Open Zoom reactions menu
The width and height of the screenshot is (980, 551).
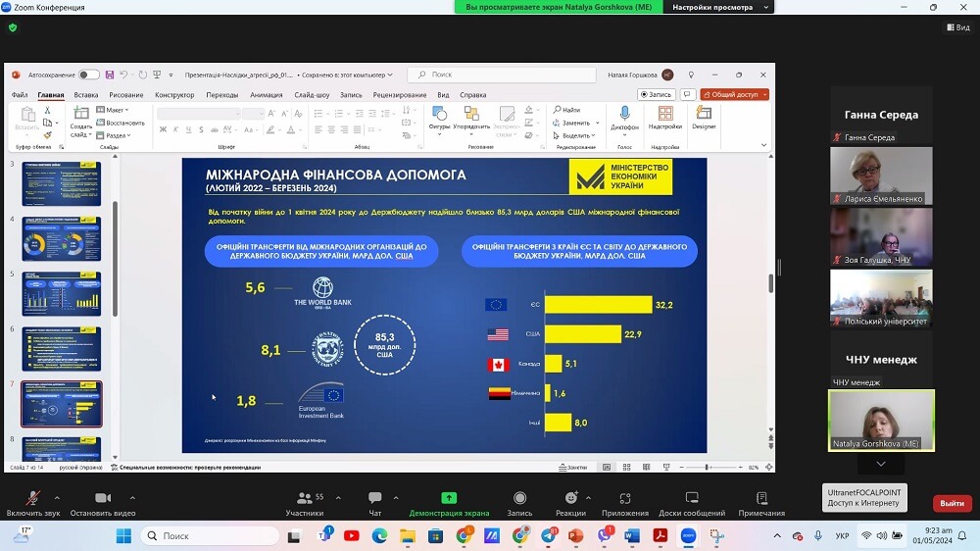[x=570, y=499]
